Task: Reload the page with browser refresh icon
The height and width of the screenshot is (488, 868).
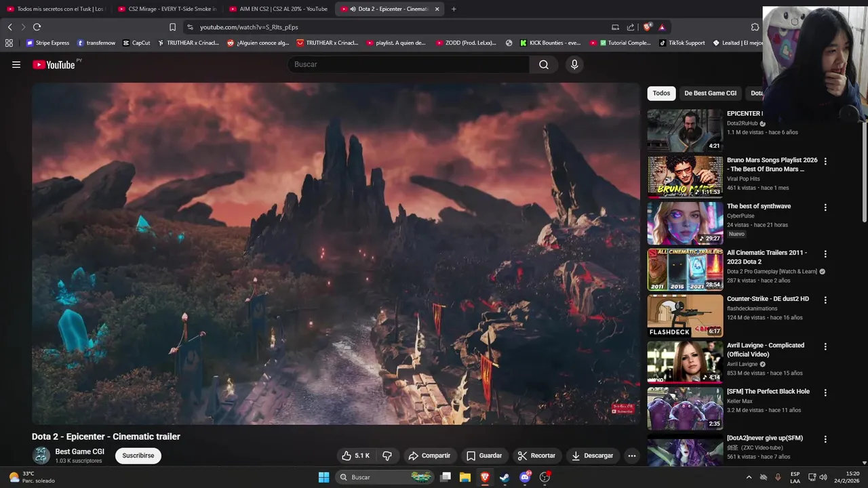Action: 37,27
